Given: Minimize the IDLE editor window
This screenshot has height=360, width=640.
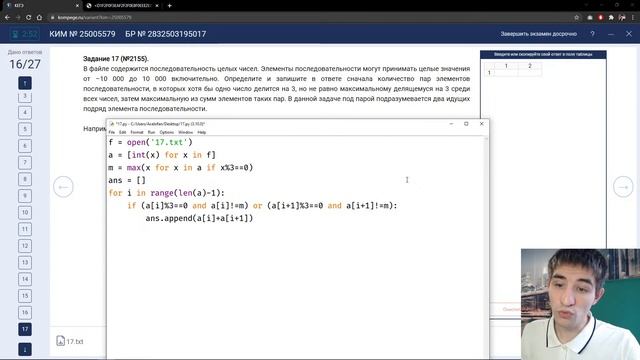Looking at the screenshot, I should point(451,124).
